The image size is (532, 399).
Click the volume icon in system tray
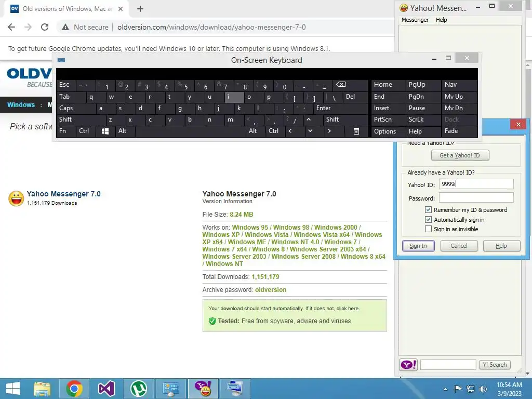click(x=483, y=389)
